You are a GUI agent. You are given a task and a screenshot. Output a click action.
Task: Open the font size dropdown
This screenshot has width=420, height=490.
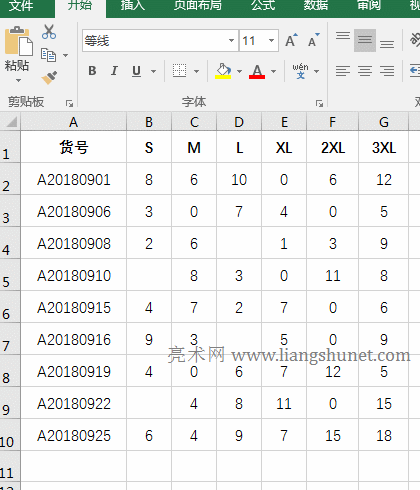(x=272, y=41)
